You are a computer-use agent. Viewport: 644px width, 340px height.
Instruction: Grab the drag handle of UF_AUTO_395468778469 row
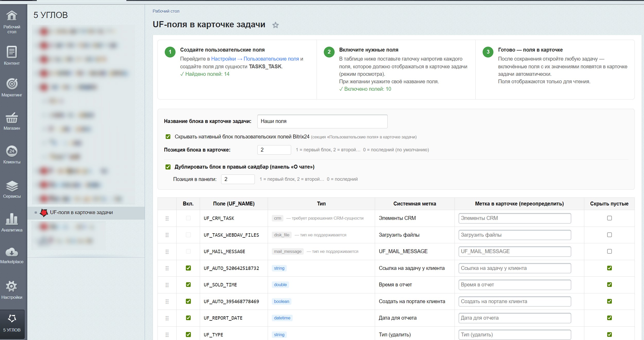tap(167, 301)
